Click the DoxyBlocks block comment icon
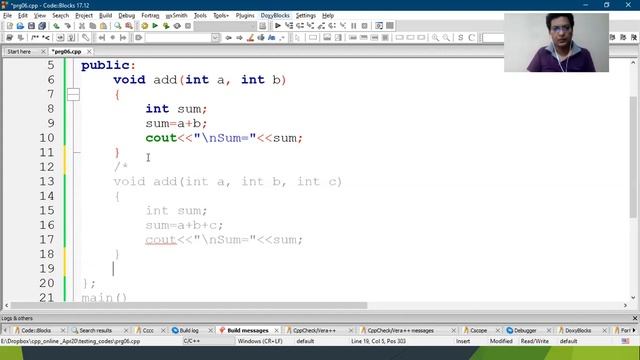The image size is (640, 360). click(35, 38)
